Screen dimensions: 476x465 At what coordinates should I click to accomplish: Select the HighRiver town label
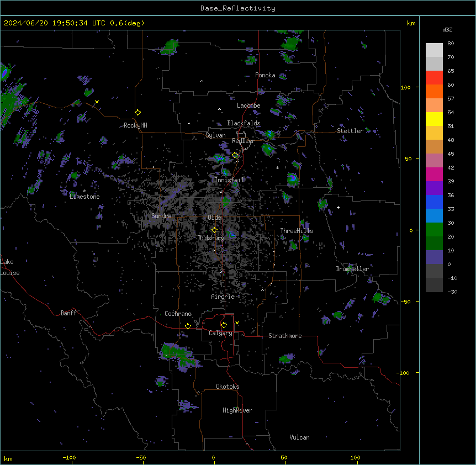[237, 410]
